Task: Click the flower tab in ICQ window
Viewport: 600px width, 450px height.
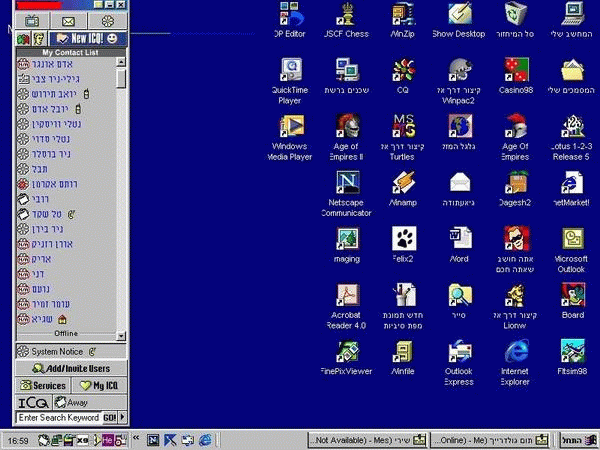Action: point(108,21)
